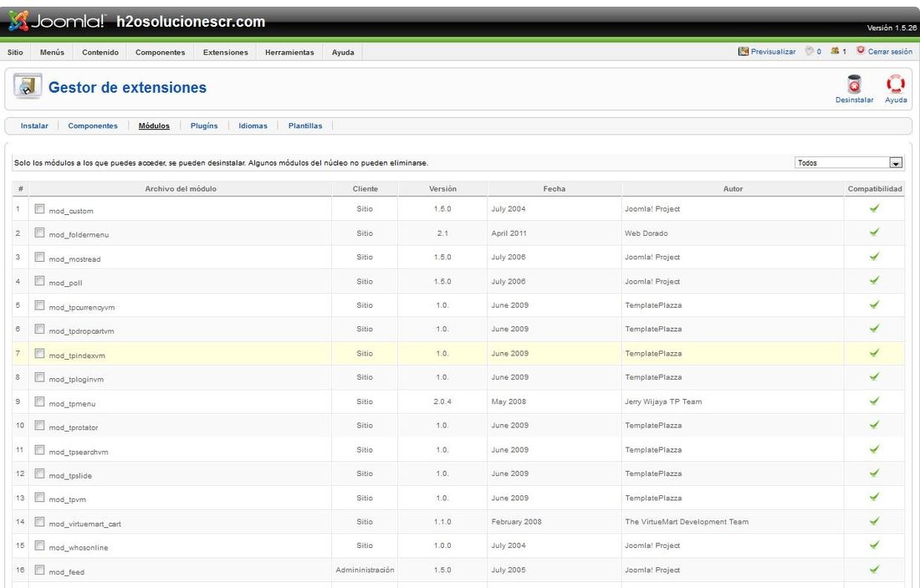Switch to the Instalar tab
The image size is (920, 588).
click(x=34, y=125)
